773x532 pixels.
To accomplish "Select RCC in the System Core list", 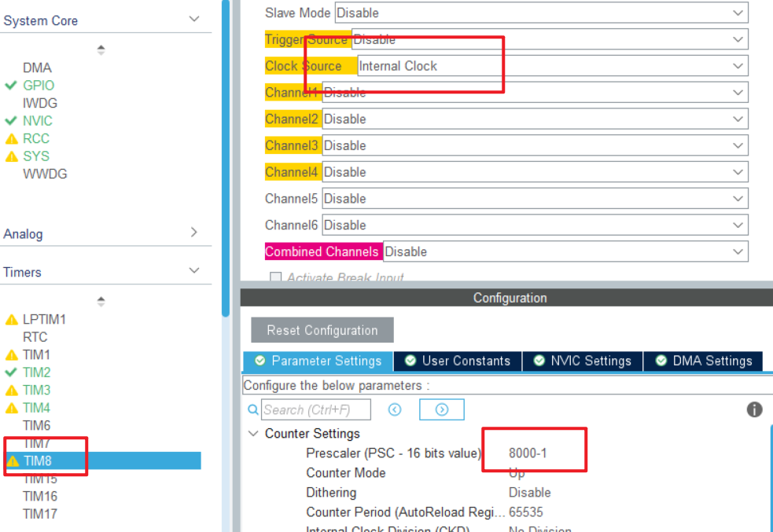I will (36, 138).
